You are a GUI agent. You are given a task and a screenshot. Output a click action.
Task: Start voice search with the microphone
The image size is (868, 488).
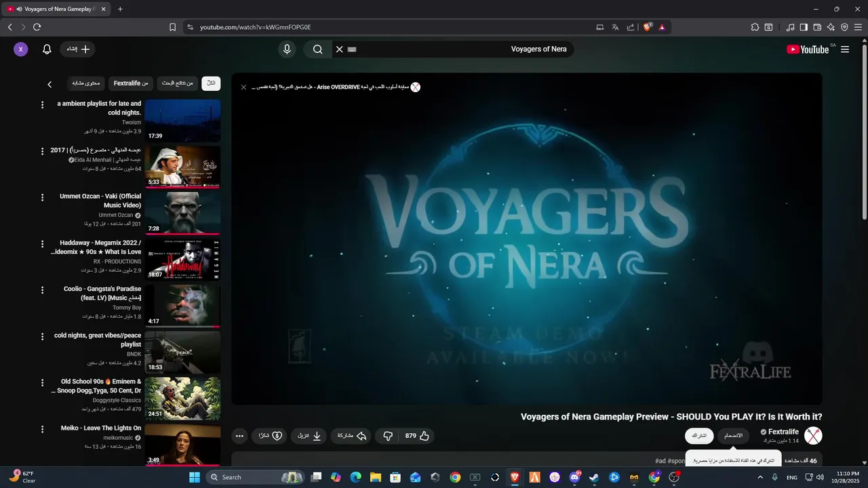click(287, 49)
